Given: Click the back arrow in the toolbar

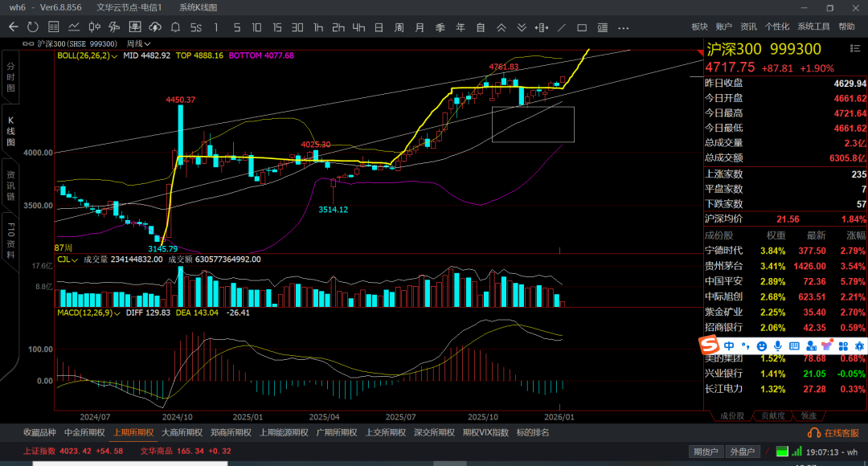Looking at the screenshot, I should coord(13,27).
